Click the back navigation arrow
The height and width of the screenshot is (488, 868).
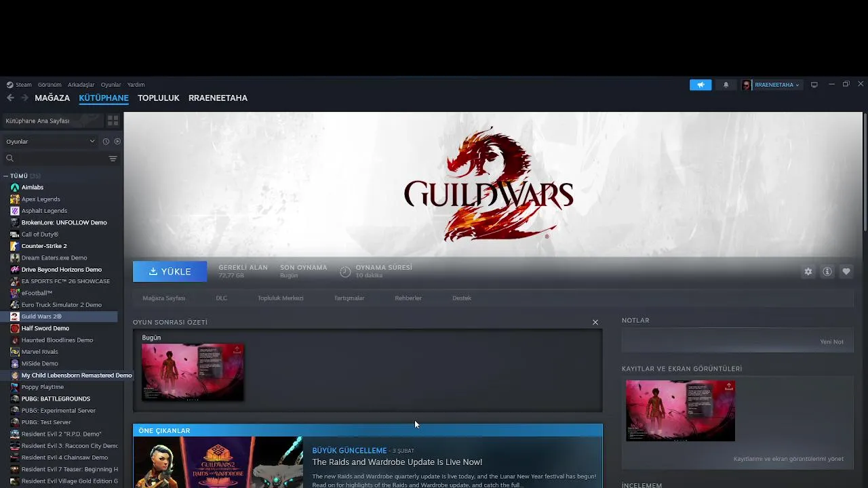point(10,98)
